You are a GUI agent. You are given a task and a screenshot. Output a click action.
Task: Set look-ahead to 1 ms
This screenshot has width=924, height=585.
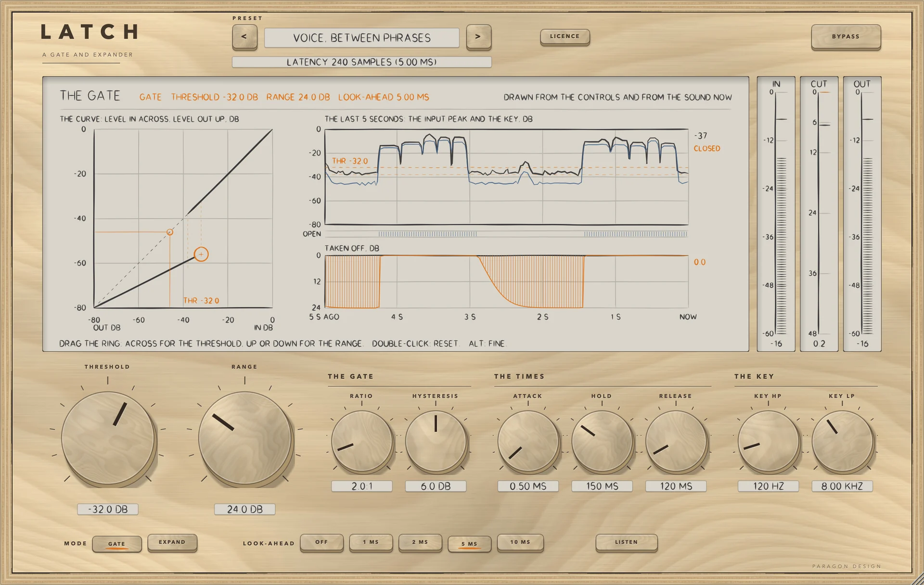(x=371, y=542)
